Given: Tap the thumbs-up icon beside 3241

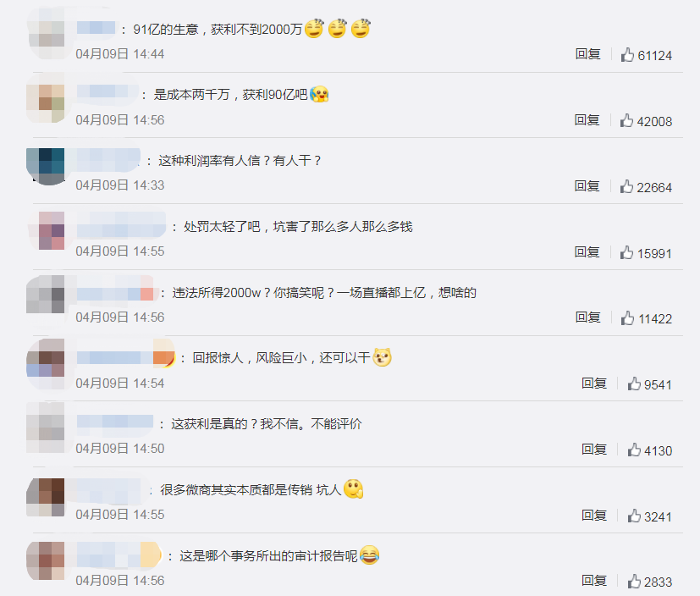Looking at the screenshot, I should pyautogui.click(x=634, y=516).
